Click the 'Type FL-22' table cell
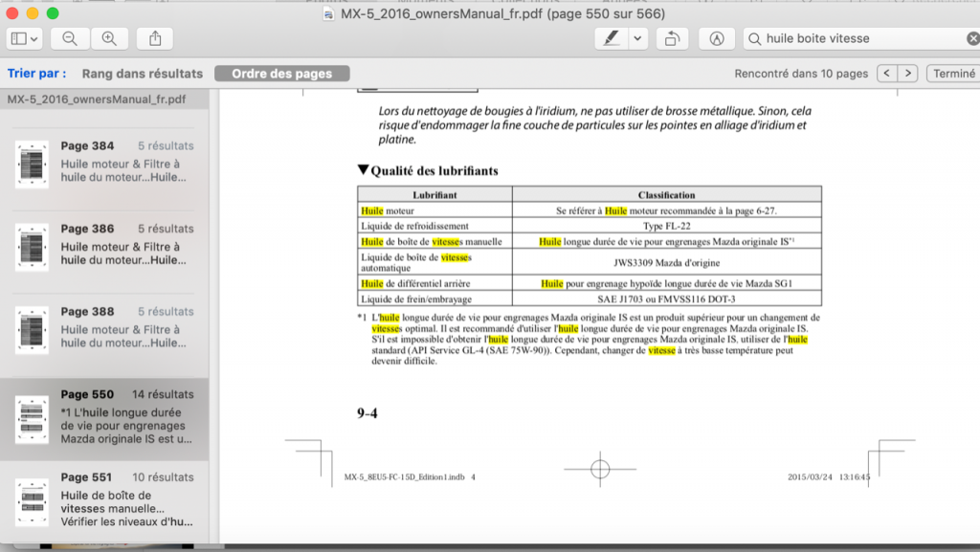 click(x=666, y=226)
